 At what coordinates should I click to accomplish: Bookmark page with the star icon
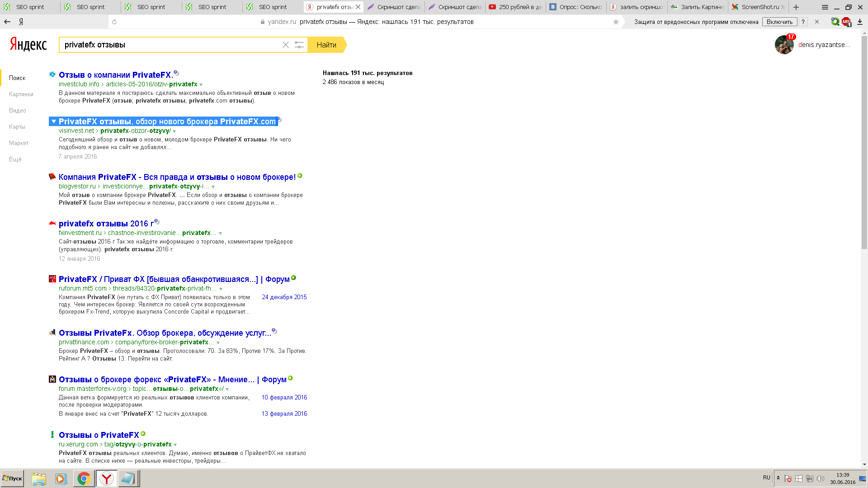pyautogui.click(x=616, y=22)
